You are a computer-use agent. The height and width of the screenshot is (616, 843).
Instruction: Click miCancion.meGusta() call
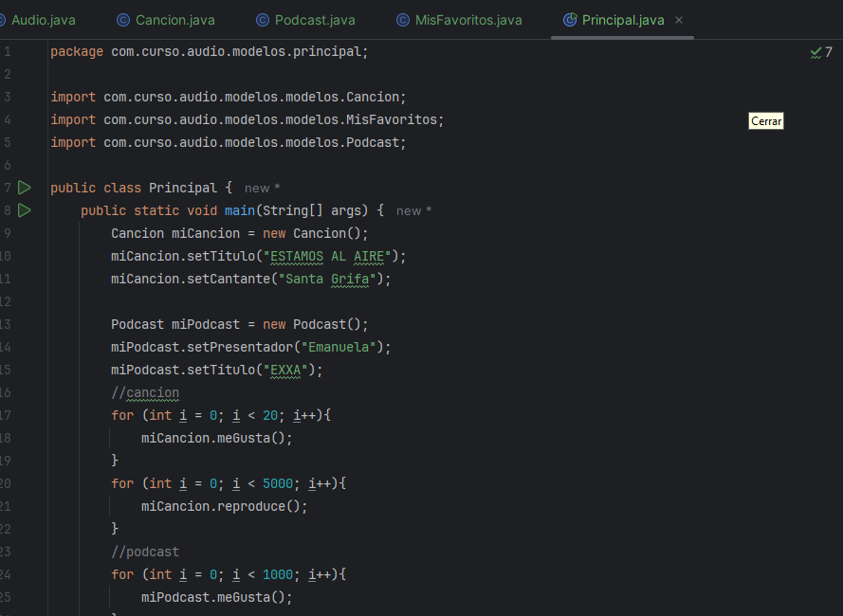pyautogui.click(x=216, y=438)
